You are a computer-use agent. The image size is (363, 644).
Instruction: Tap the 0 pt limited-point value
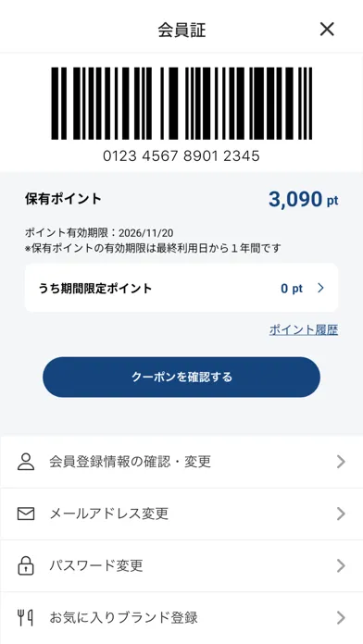(x=292, y=289)
